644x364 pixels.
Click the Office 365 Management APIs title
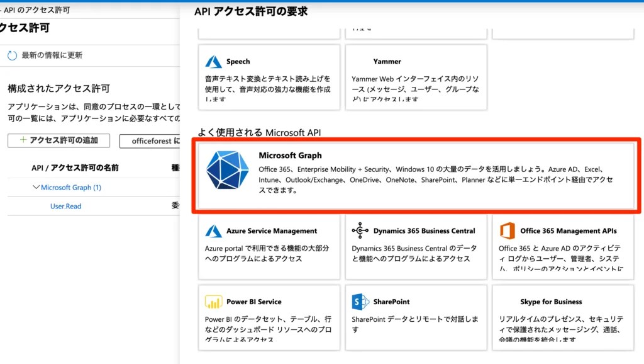pos(569,230)
